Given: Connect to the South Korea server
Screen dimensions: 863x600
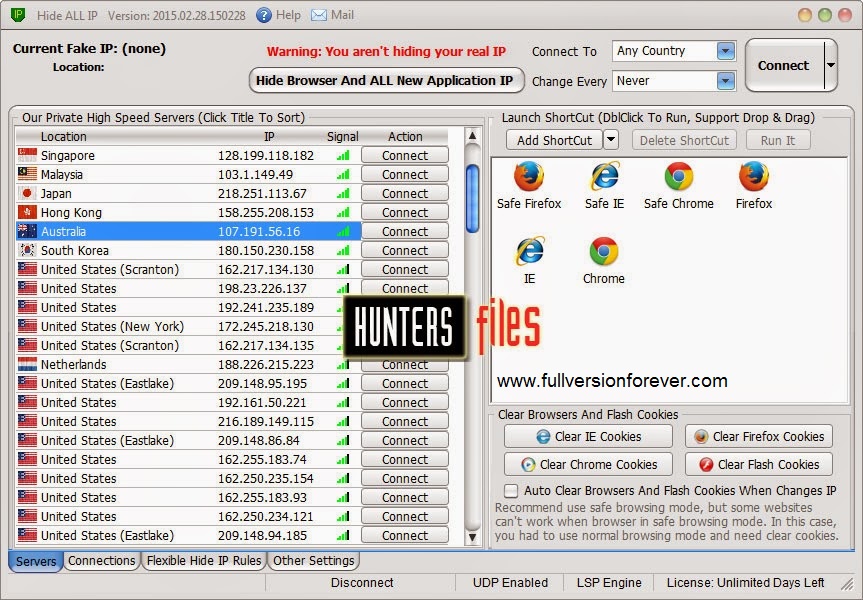Looking at the screenshot, I should pyautogui.click(x=405, y=250).
